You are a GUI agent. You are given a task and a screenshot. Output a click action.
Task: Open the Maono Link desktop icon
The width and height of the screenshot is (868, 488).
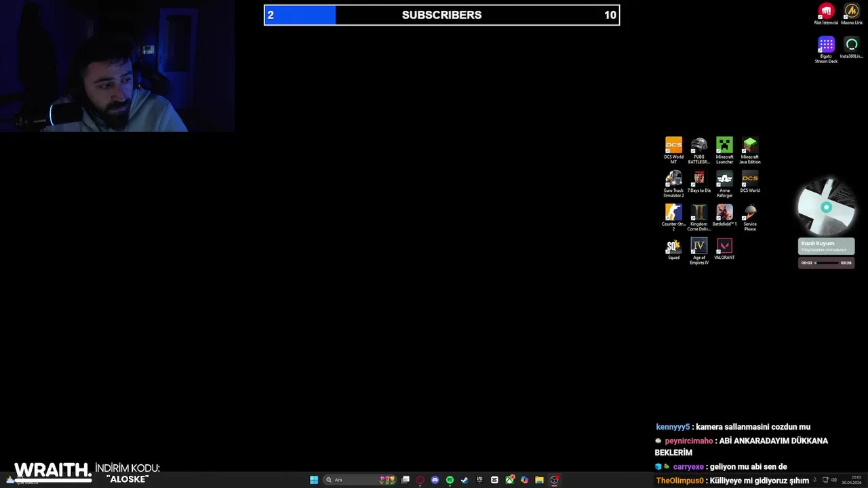coord(852,14)
